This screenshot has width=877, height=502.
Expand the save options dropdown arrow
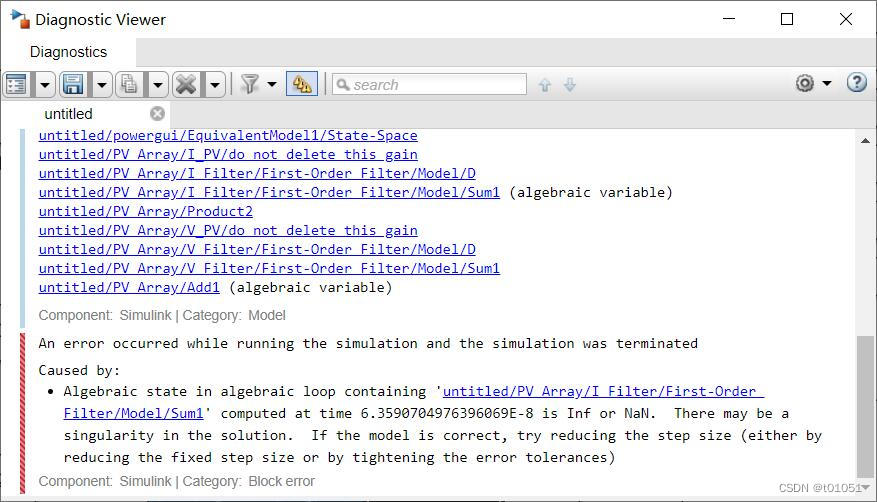[101, 85]
